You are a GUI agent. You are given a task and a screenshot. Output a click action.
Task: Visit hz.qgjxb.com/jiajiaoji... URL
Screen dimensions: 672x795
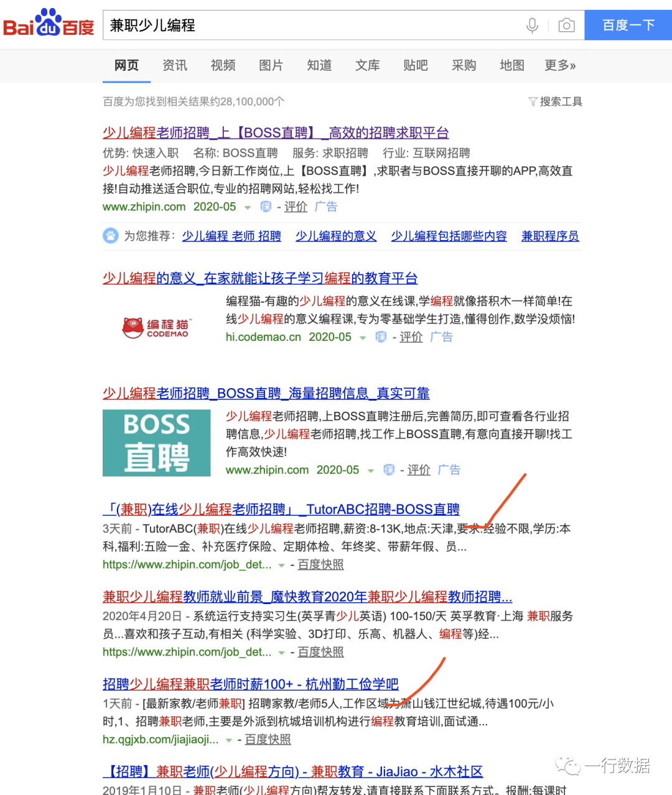point(161,739)
